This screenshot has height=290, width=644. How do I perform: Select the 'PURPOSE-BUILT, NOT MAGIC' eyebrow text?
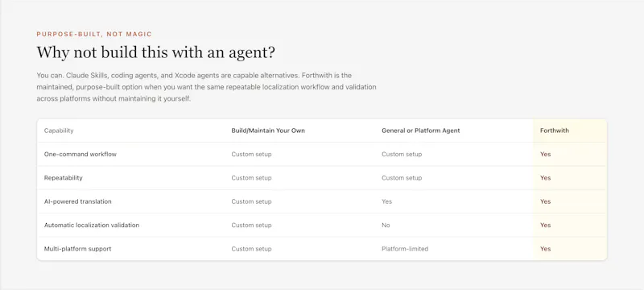pos(94,34)
